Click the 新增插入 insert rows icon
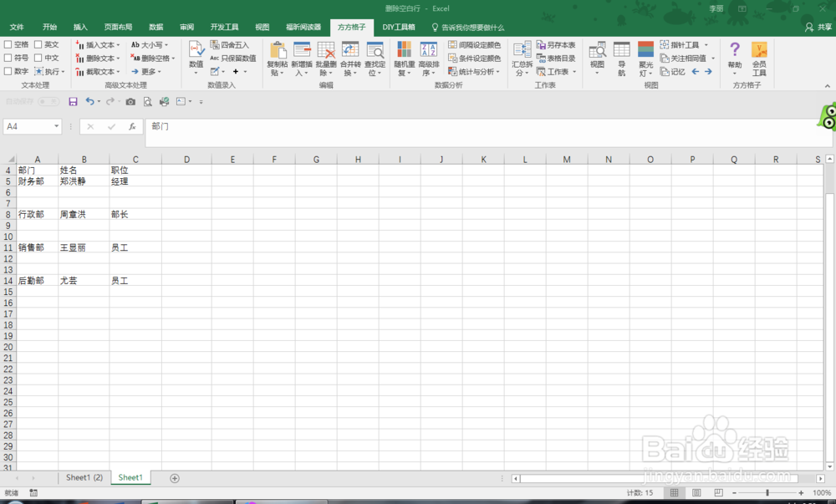Image resolution: width=836 pixels, height=504 pixels. (x=302, y=49)
